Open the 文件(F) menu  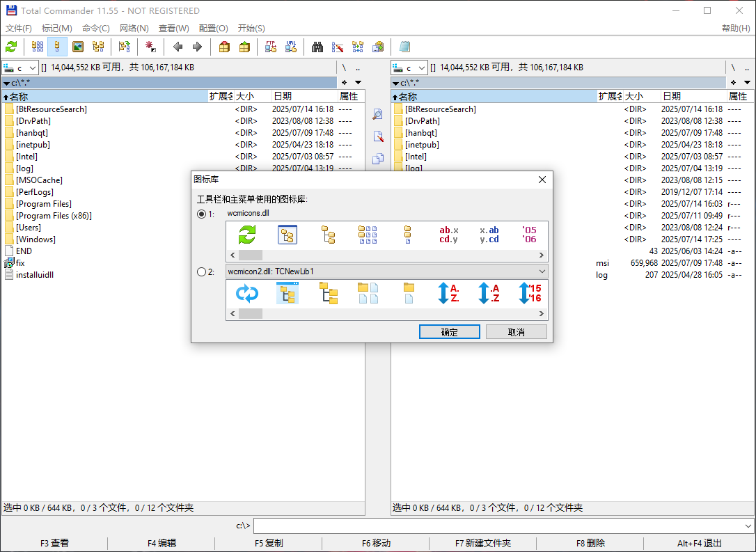[19, 29]
